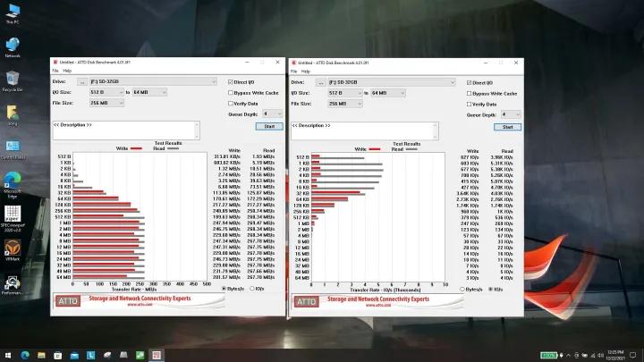Open Help menu in left ATTO window
The width and height of the screenshot is (644, 362).
click(x=67, y=71)
